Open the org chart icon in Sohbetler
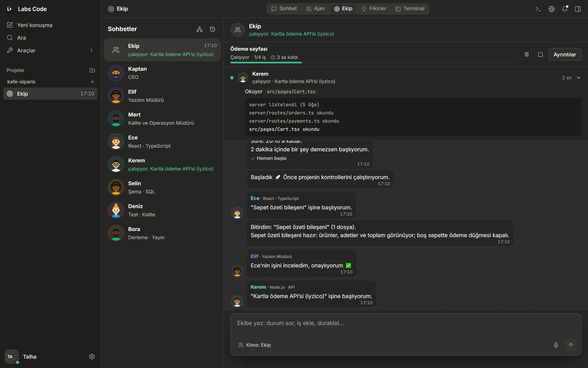The width and height of the screenshot is (588, 368). [199, 29]
